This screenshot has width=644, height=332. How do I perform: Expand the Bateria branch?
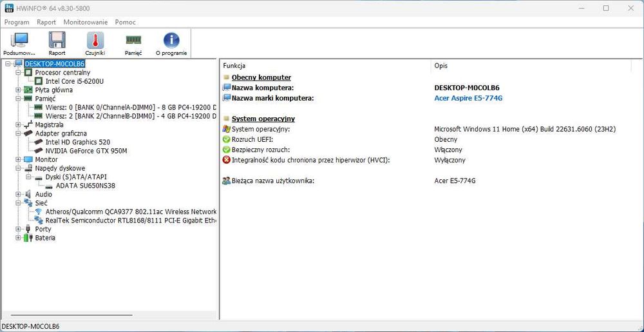click(x=18, y=237)
